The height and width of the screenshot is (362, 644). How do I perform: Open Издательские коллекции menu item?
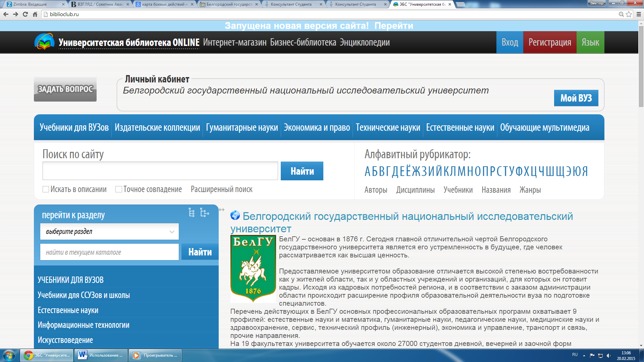(x=157, y=127)
